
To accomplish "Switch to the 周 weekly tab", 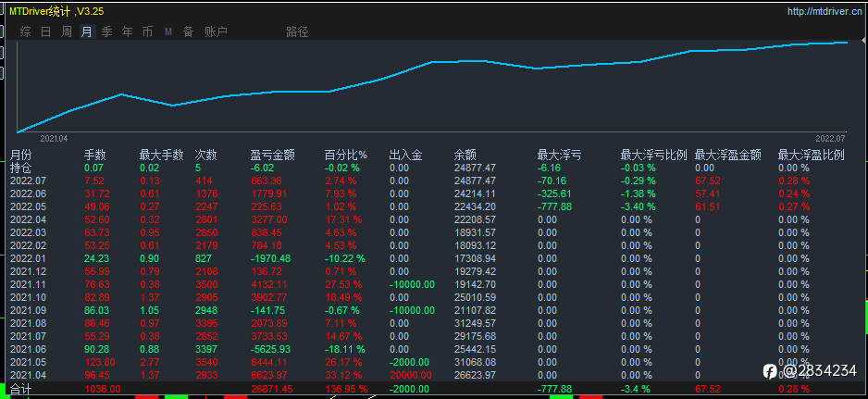I will (67, 31).
